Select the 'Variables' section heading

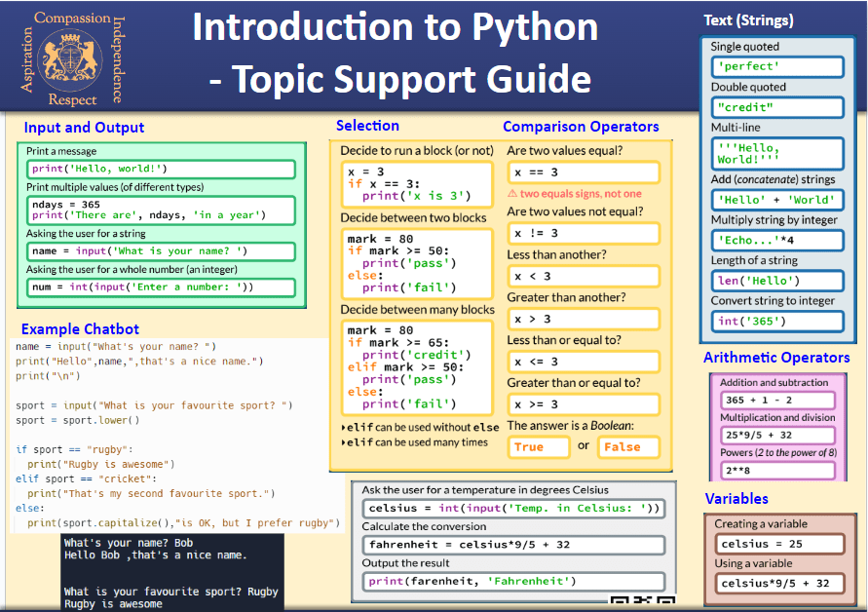[736, 499]
